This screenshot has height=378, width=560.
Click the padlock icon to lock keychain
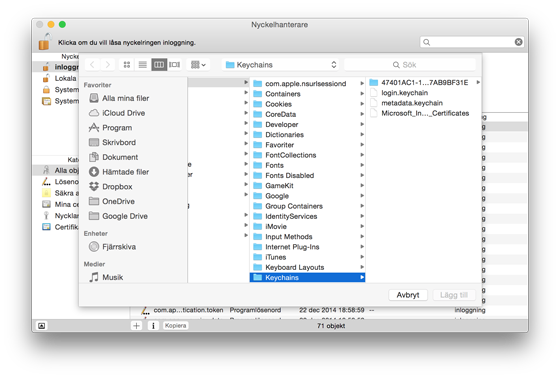click(x=44, y=41)
